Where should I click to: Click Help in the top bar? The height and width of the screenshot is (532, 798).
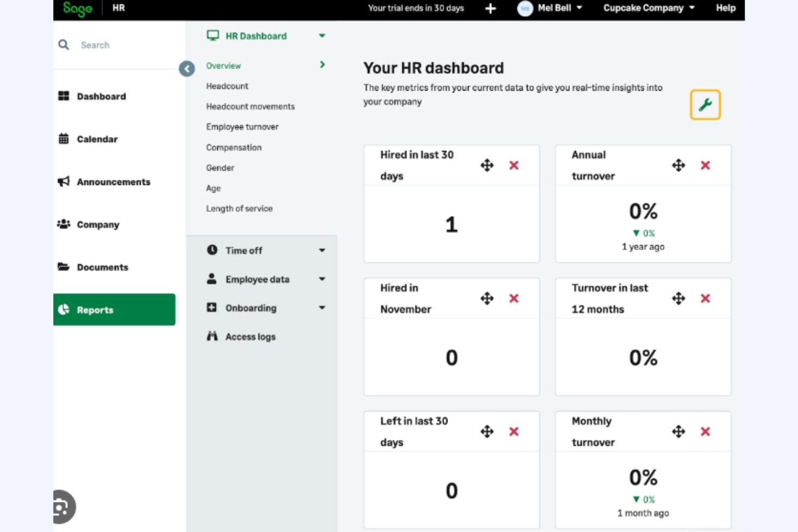tap(726, 8)
